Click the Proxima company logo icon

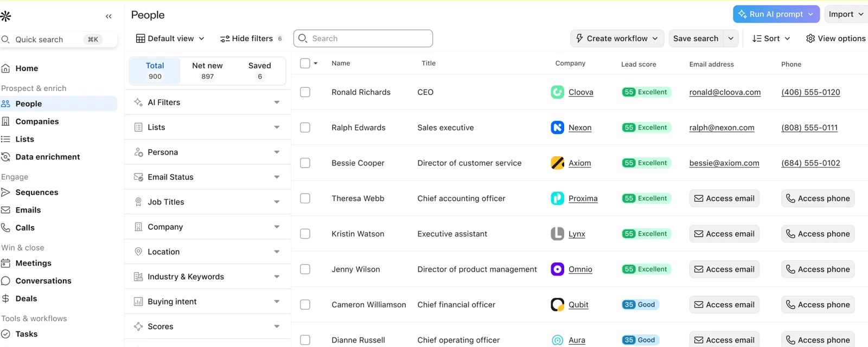[557, 198]
